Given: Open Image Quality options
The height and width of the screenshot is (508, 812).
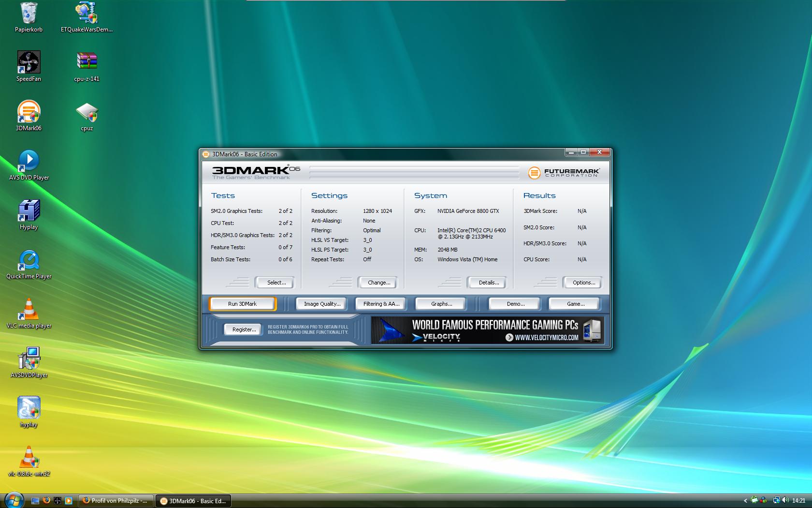Looking at the screenshot, I should pos(322,304).
